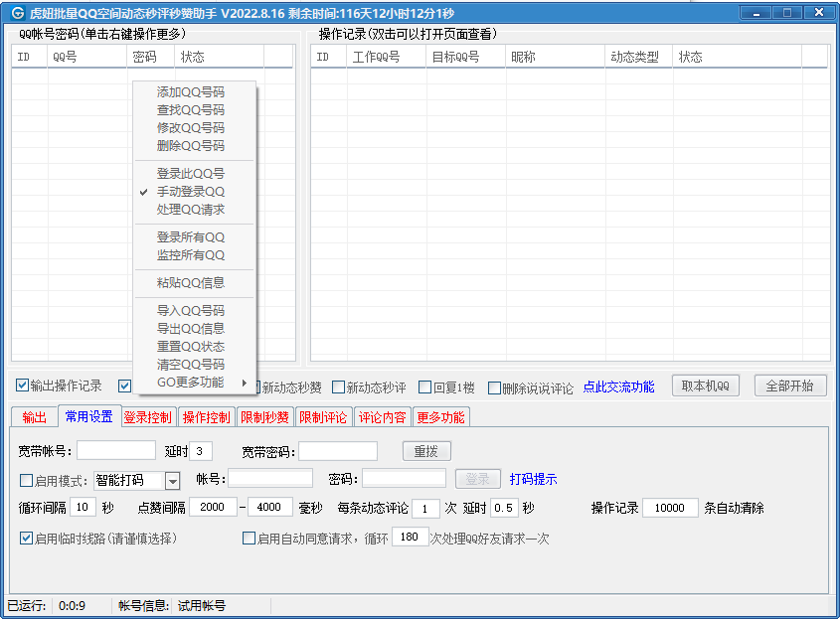Open the 智能打码 mode dropdown

point(172,481)
